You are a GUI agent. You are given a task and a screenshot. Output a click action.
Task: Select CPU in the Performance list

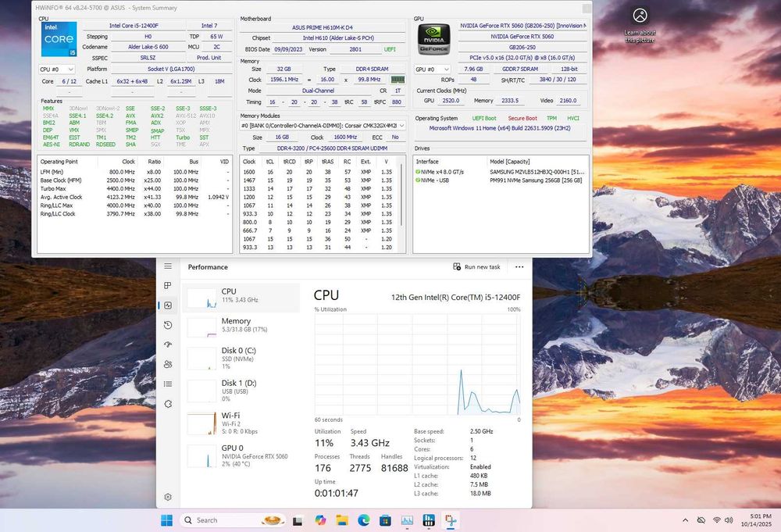[241, 298]
